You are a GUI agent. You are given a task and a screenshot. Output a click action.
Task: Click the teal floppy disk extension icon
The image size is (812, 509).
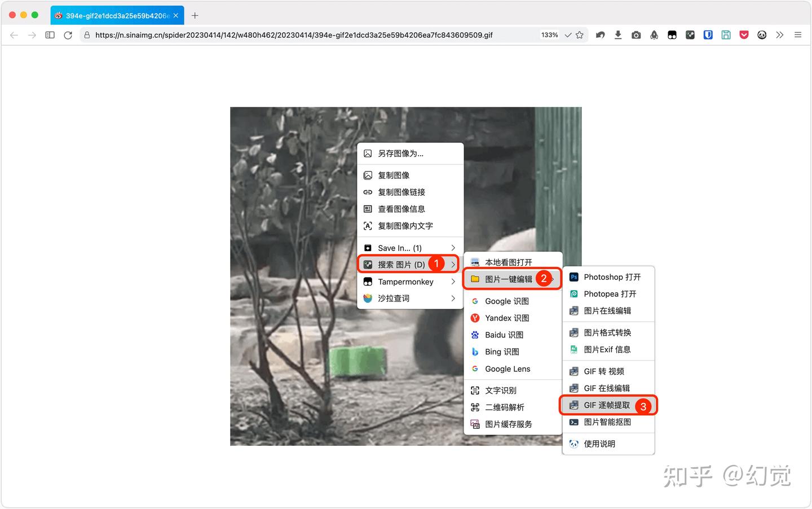pyautogui.click(x=726, y=34)
